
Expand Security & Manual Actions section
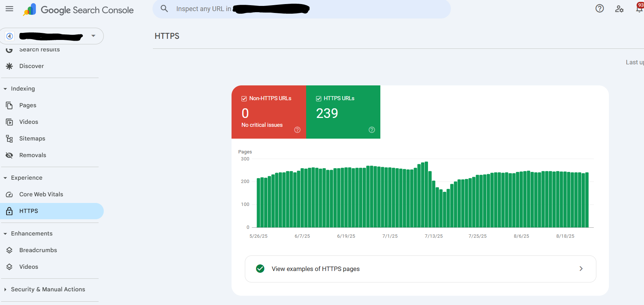pyautogui.click(x=5, y=289)
